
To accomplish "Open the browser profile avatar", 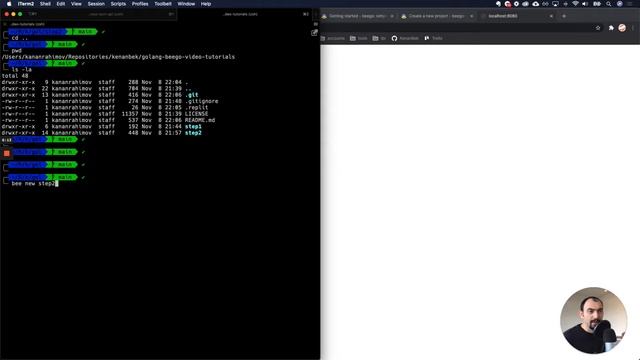I will point(622,28).
